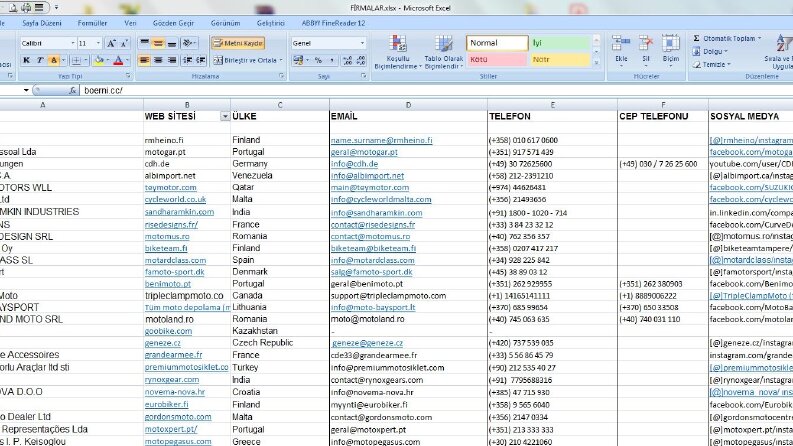This screenshot has width=793, height=446.
Task: Click the decrease decimal icon
Action: (361, 60)
